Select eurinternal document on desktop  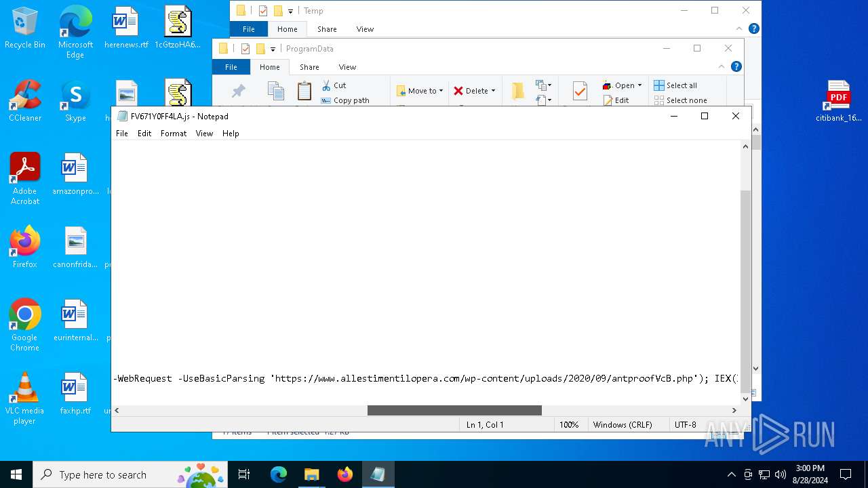point(75,321)
